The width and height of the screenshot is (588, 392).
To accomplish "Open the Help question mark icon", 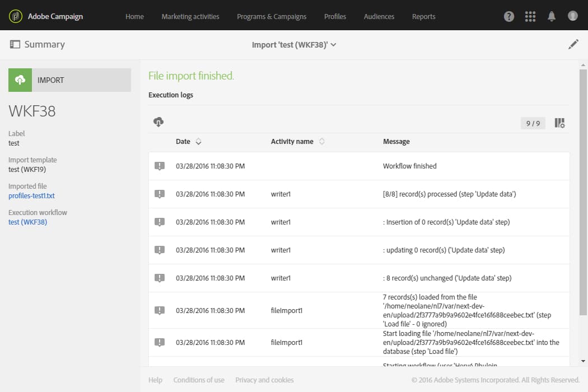I will pyautogui.click(x=508, y=16).
